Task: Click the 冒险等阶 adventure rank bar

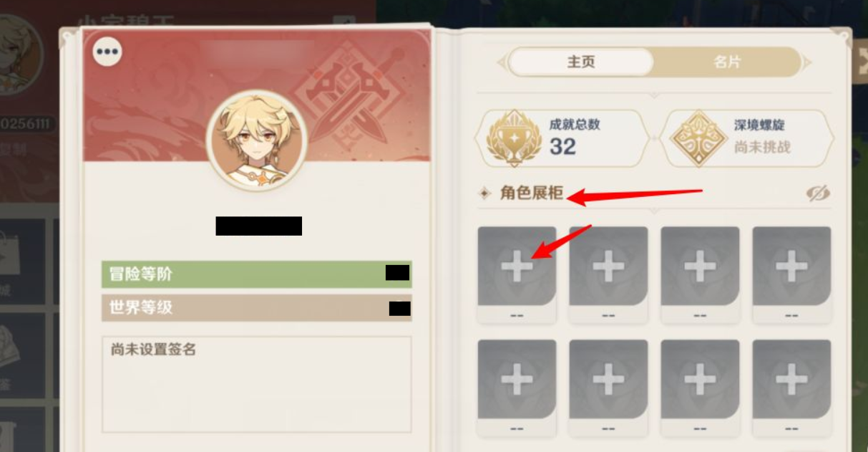Action: pos(257,274)
